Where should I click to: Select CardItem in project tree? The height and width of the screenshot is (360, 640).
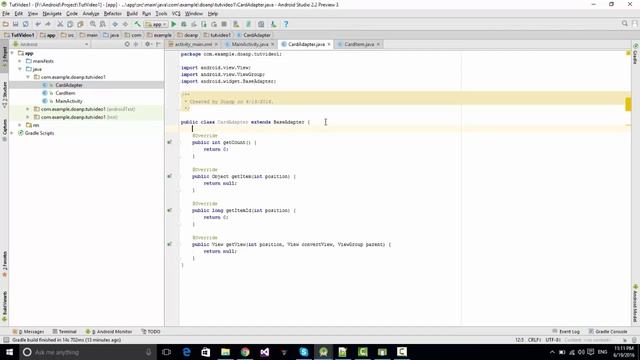coord(65,93)
